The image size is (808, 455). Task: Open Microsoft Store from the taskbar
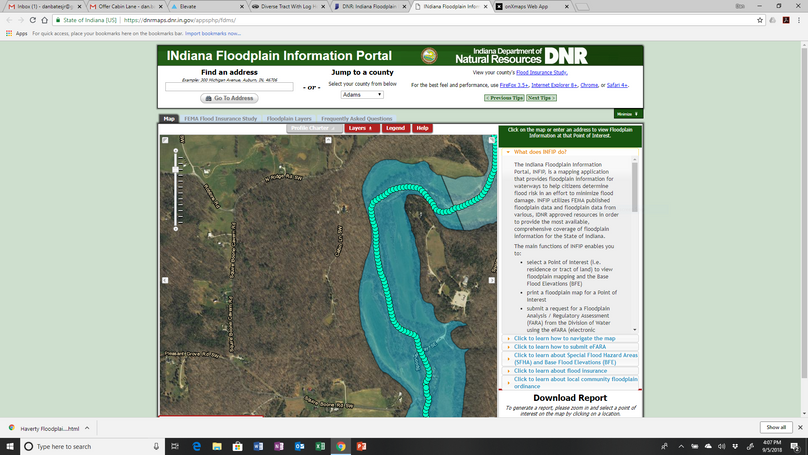[238, 446]
